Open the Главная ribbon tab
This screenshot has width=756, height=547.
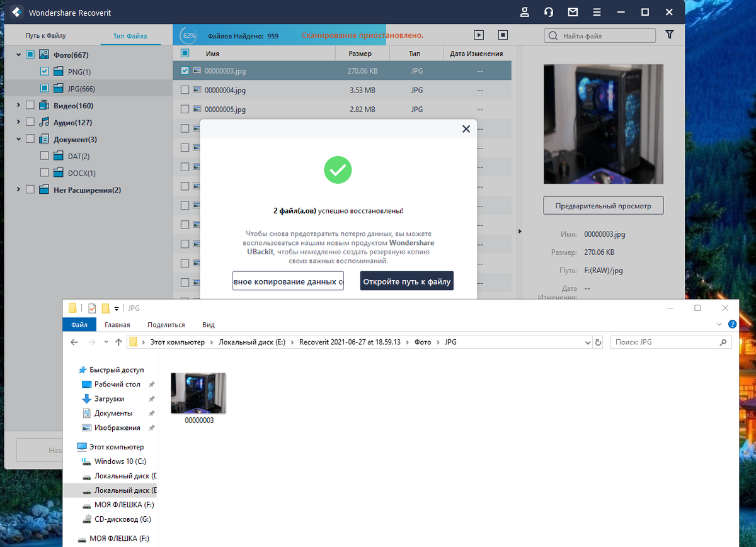click(117, 325)
